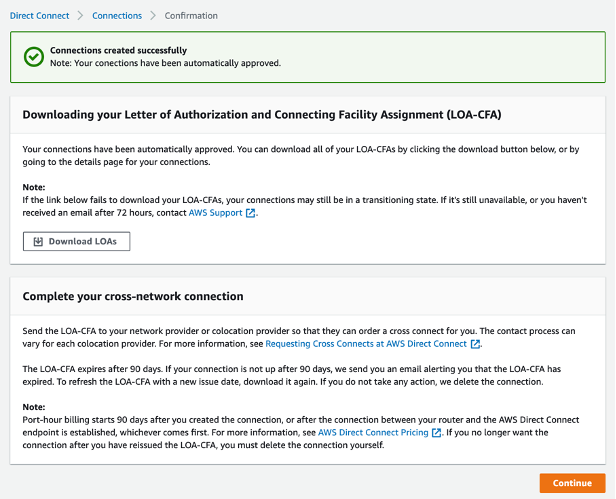Click external-link icon beside Direct Connect Pricing

436,433
